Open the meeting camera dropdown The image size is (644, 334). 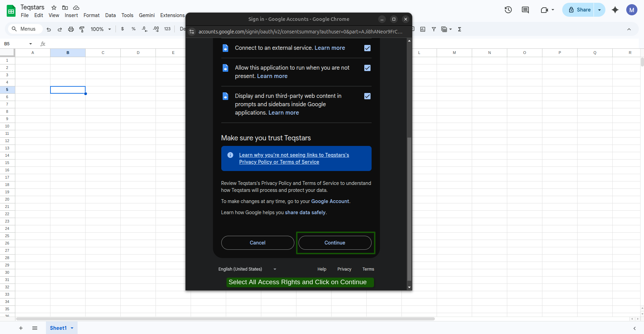point(552,10)
